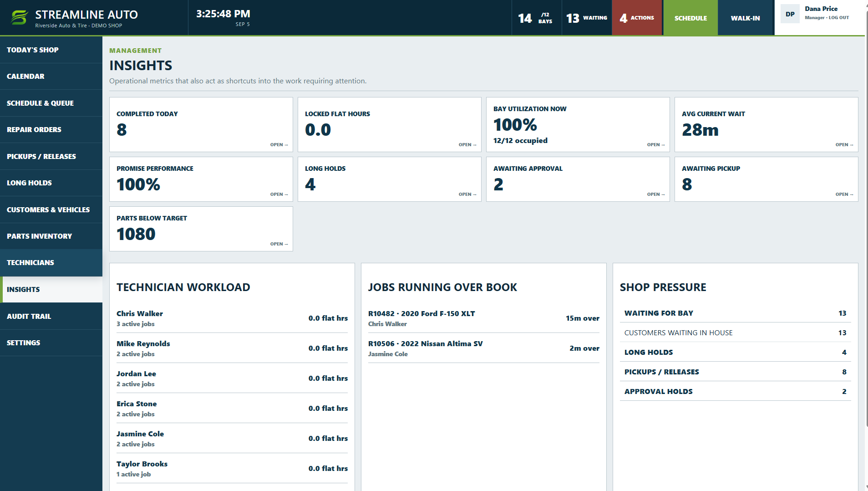This screenshot has width=868, height=491.
Task: Open Awaiting Approval card
Action: click(578, 179)
